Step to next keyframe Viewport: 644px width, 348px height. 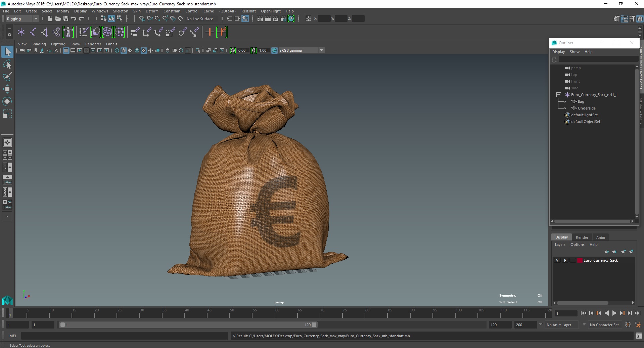pyautogui.click(x=622, y=313)
